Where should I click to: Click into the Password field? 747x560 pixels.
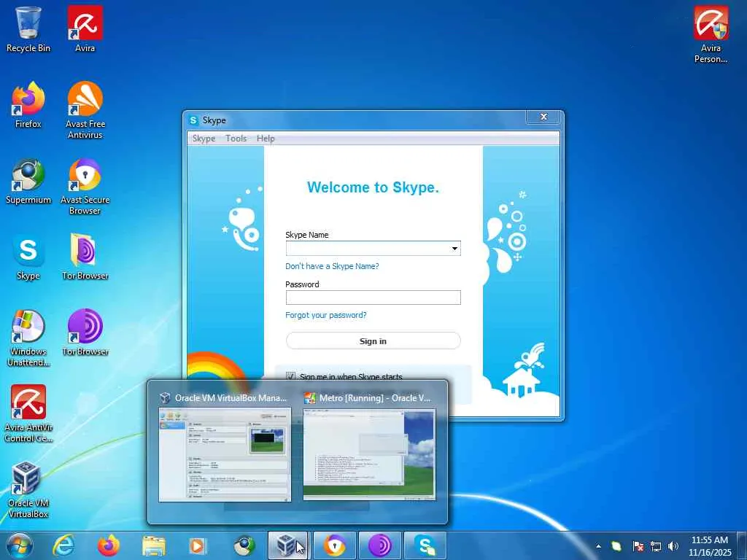pos(373,297)
